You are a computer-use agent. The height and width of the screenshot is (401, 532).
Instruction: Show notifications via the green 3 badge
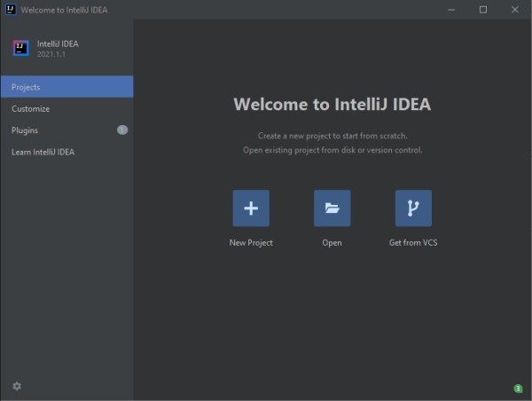[x=518, y=389]
